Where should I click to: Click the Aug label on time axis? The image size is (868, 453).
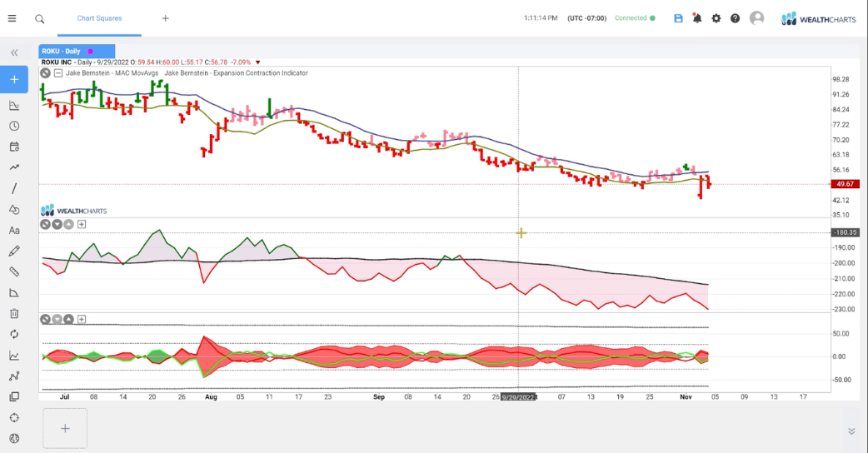211,397
